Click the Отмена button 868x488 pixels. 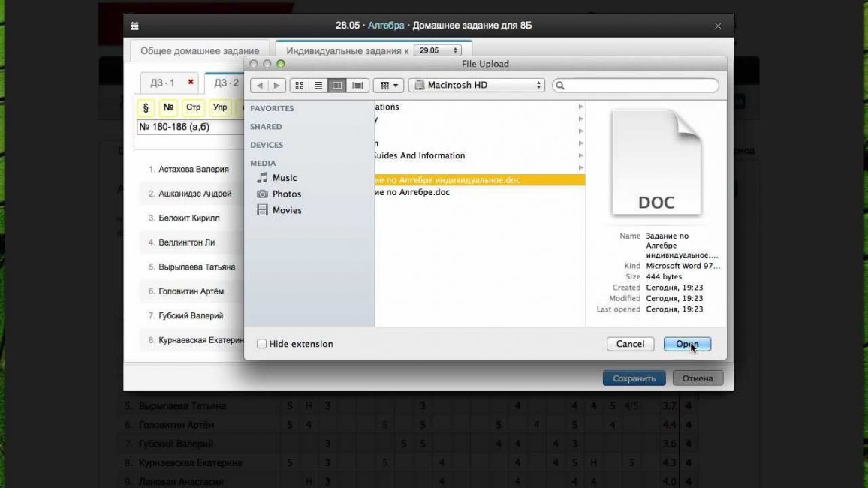click(698, 378)
